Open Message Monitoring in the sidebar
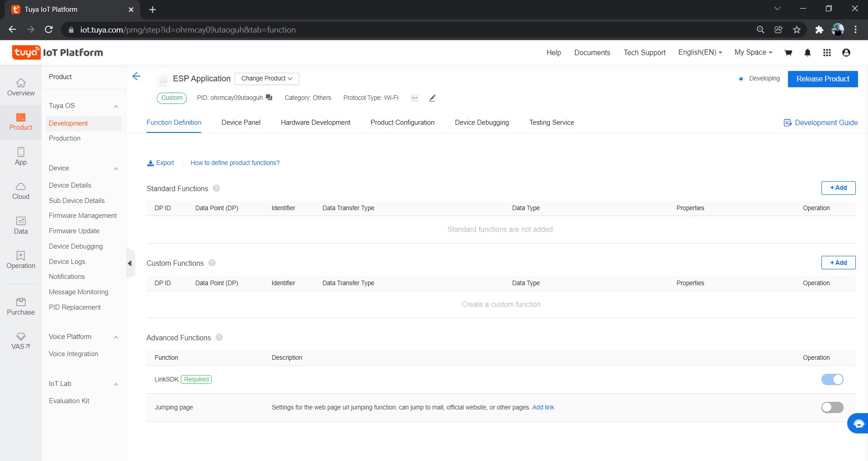The image size is (868, 461). (x=79, y=292)
